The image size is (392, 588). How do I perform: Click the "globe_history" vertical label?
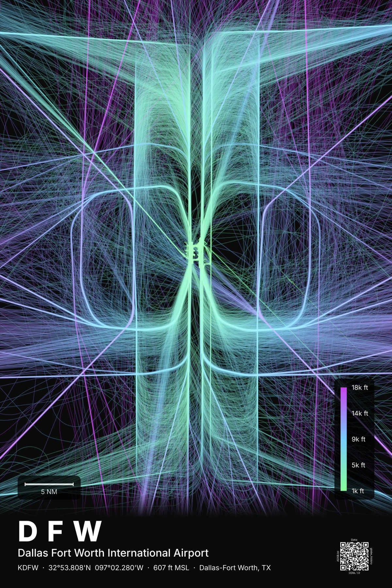[371, 556]
